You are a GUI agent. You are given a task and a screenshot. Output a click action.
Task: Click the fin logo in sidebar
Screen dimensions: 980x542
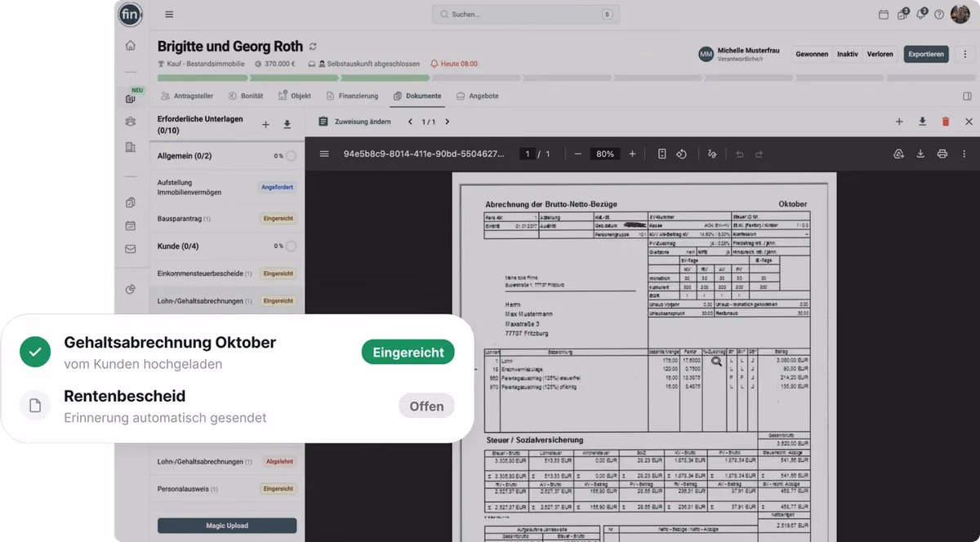130,14
